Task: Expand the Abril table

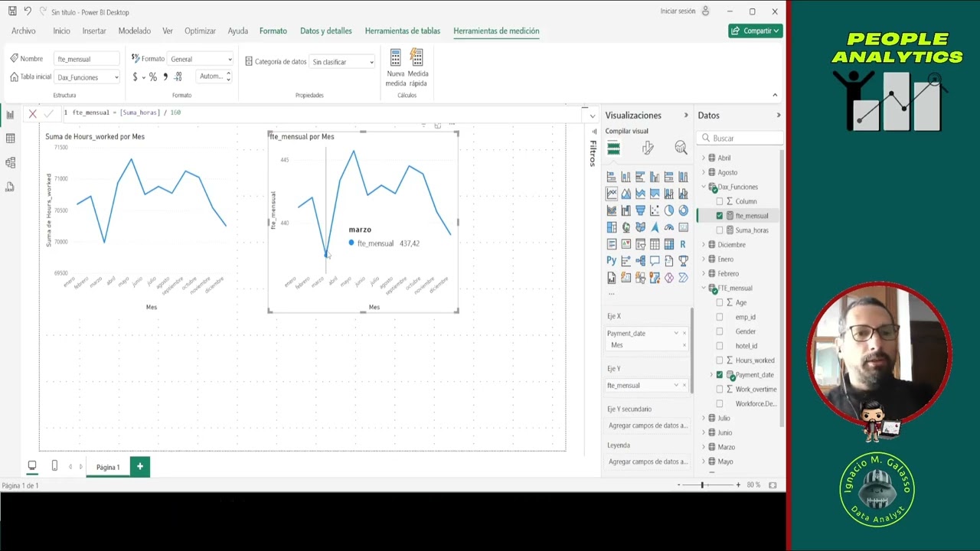Action: click(704, 158)
